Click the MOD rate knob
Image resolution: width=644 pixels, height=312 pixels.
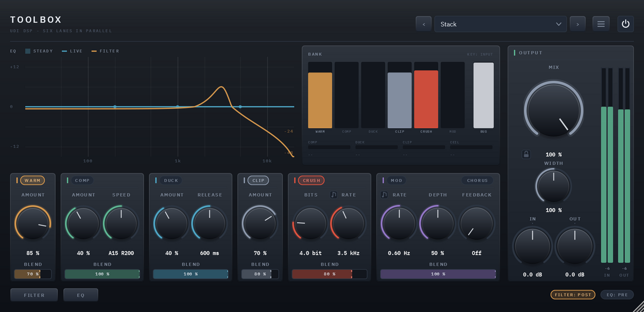tap(399, 223)
